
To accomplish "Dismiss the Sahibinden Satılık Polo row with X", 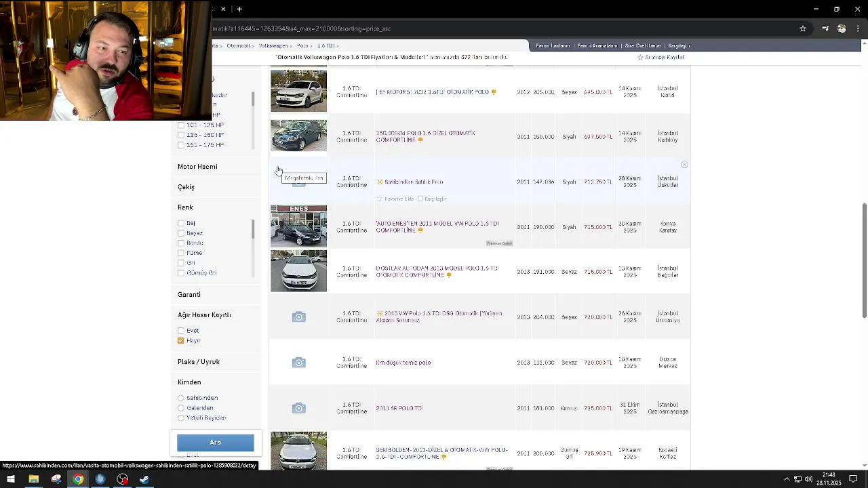I will [684, 165].
